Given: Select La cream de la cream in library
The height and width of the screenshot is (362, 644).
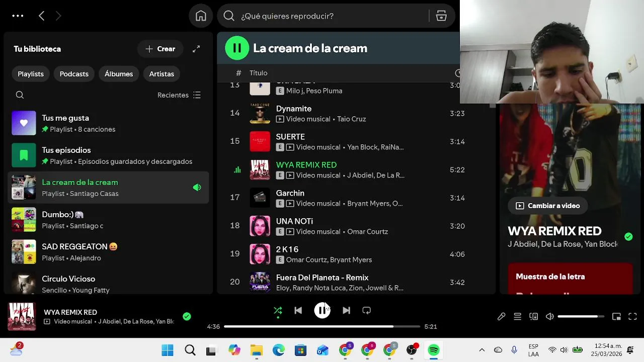Looking at the screenshot, I should [108, 188].
